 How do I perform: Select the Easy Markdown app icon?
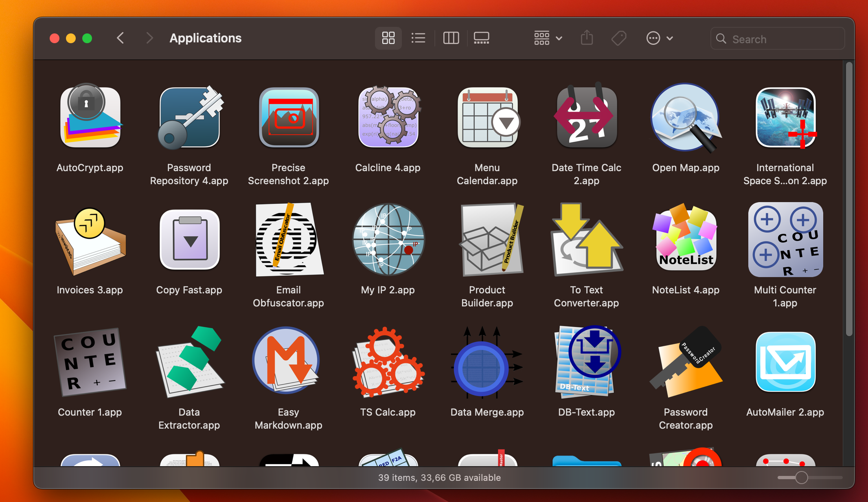(286, 360)
